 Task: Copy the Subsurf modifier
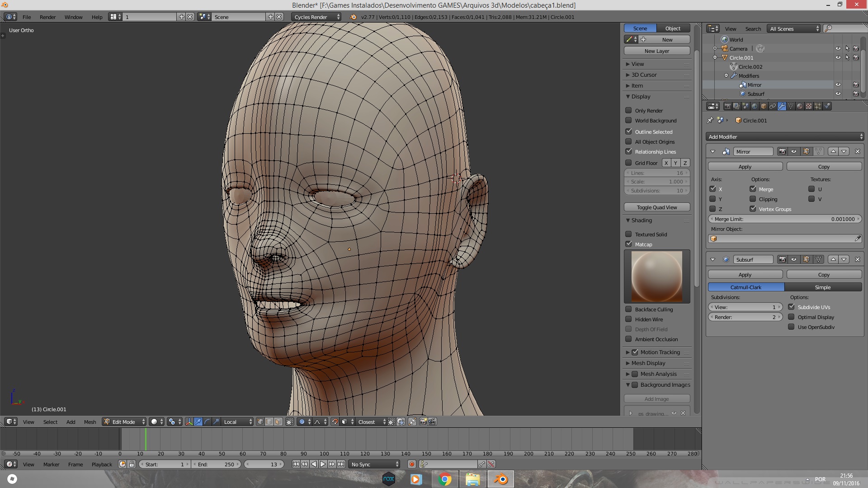tap(824, 274)
